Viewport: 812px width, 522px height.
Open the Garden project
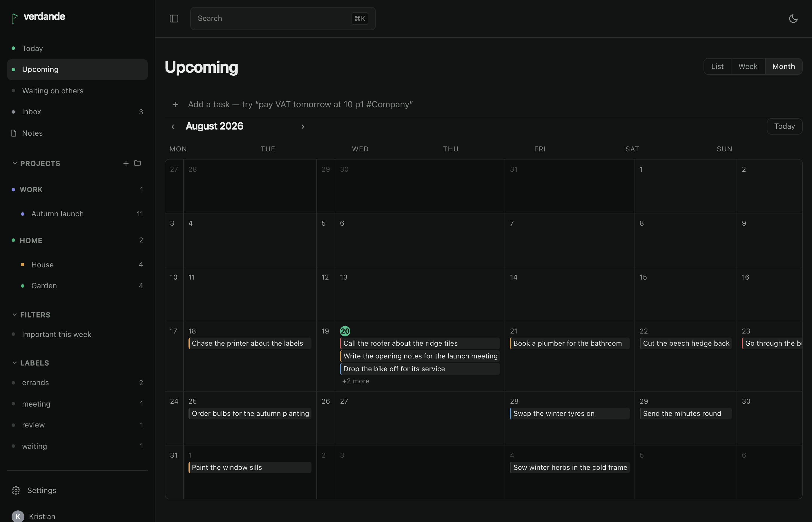[77, 286]
